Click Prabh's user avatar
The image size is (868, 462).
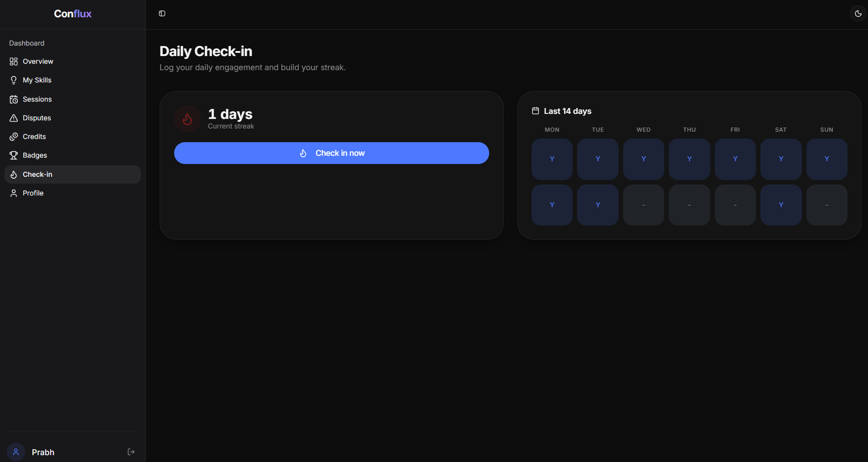[x=16, y=452]
